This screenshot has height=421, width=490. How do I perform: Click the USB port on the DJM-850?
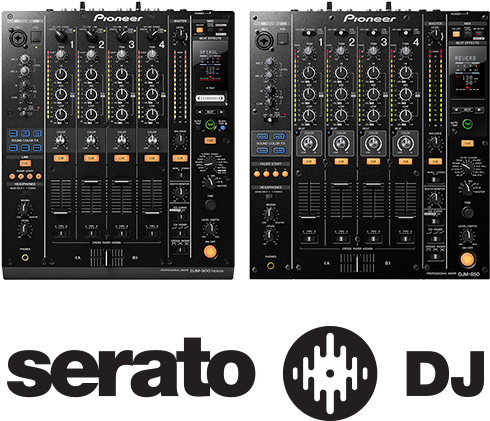[x=283, y=38]
